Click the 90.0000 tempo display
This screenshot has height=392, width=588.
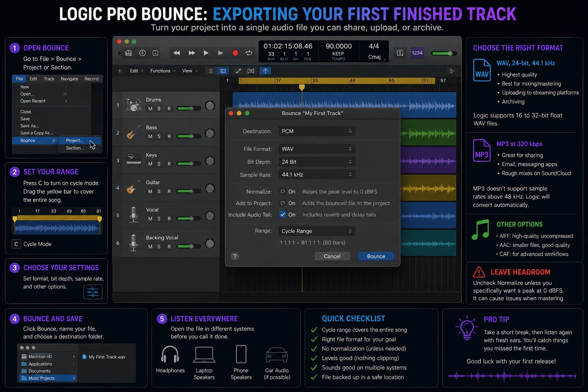tap(338, 46)
